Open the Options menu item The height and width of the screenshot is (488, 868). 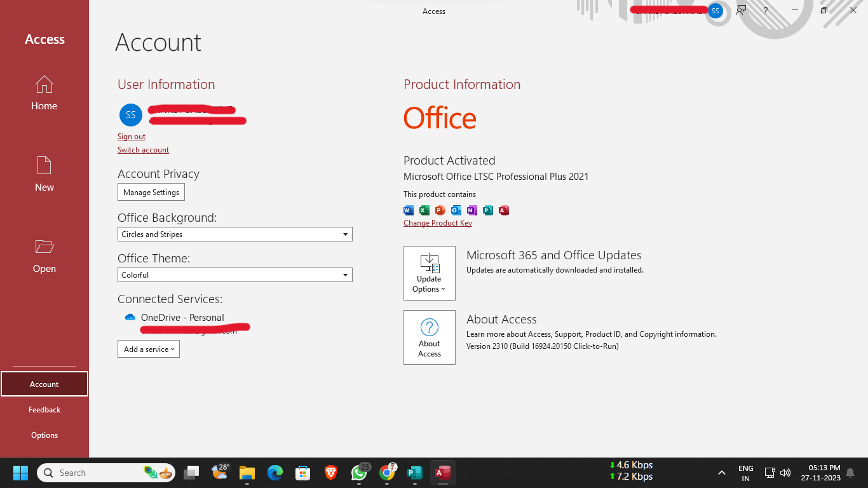point(44,435)
